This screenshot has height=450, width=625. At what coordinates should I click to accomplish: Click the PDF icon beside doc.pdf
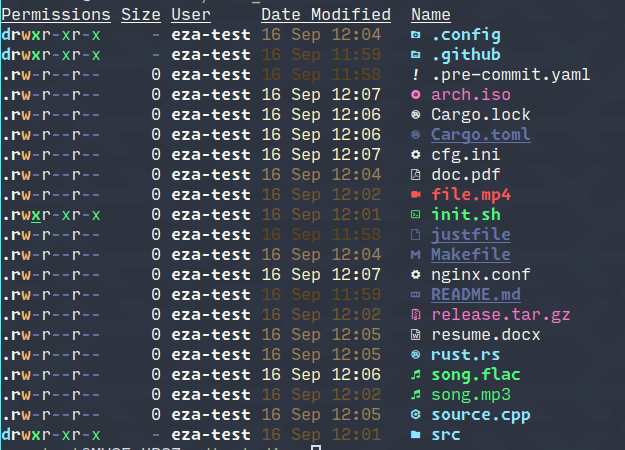coord(416,175)
